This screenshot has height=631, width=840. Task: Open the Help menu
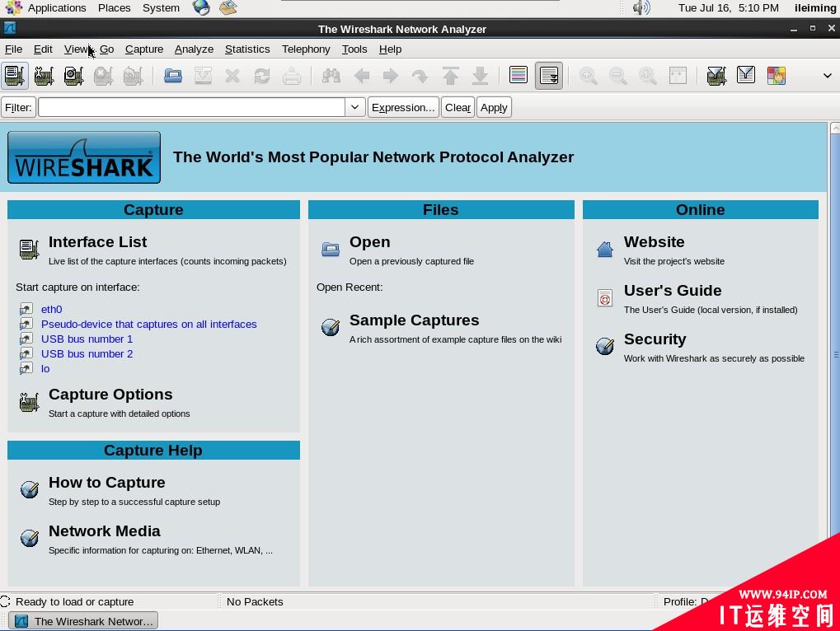point(390,49)
